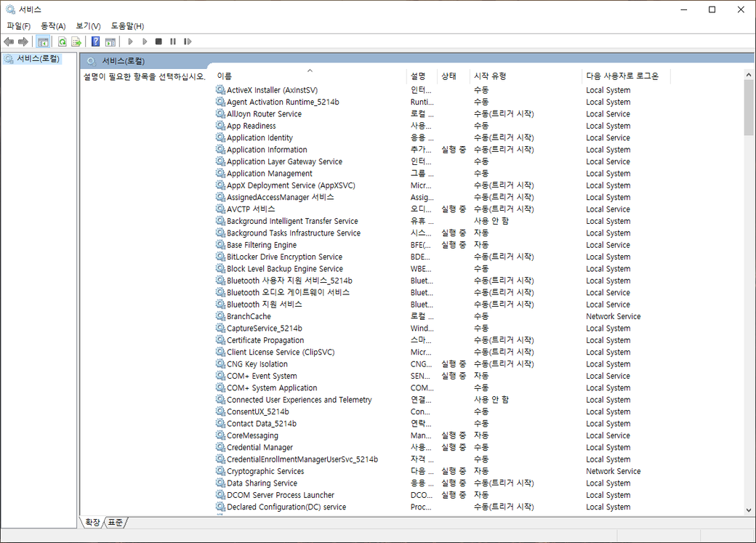756x543 pixels.
Task: Toggle Show/Hide Console Tree toolbar icon
Action: coord(44,41)
